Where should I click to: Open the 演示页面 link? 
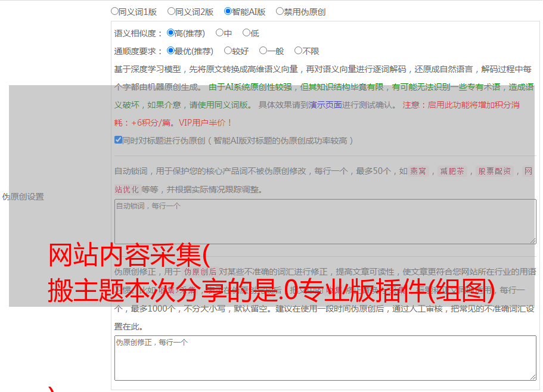point(325,105)
